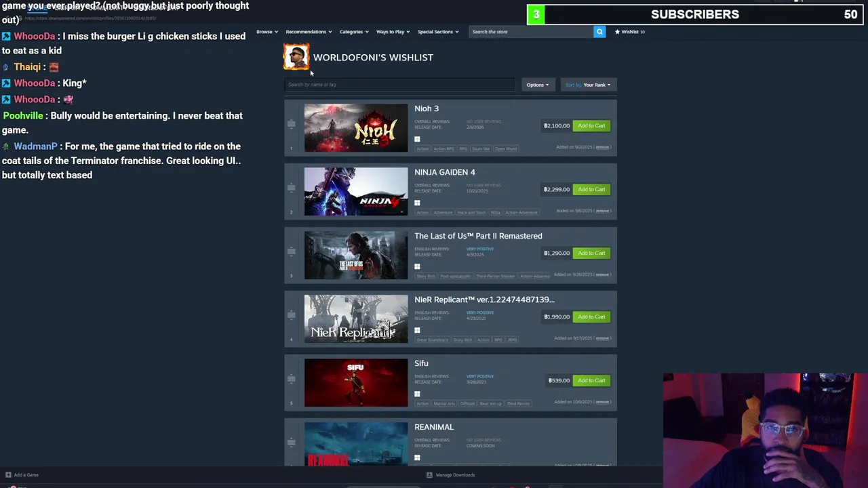Image resolution: width=868 pixels, height=488 pixels.
Task: Click the Manage Downloads icon
Action: [x=429, y=475]
